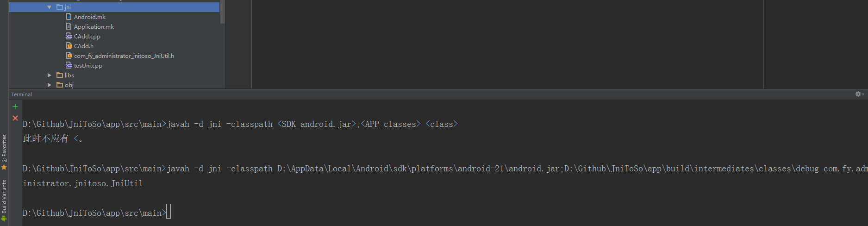Select the testJni.cpp file icon
This screenshot has width=868, height=226.
pyautogui.click(x=69, y=65)
